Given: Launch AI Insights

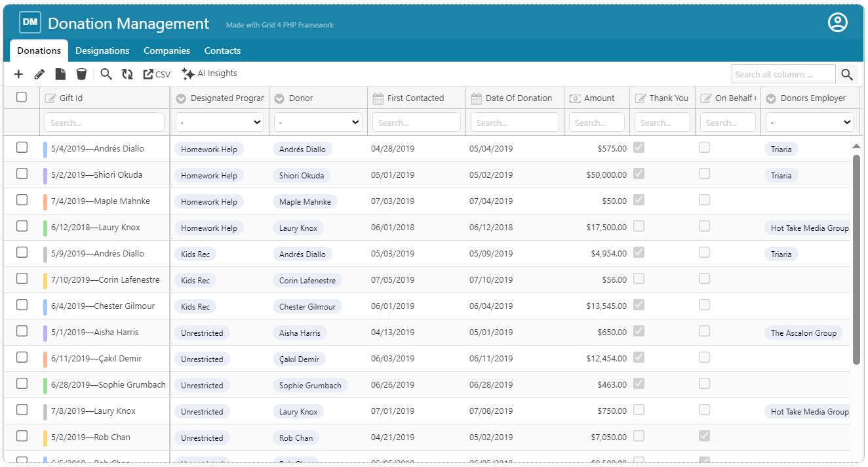Looking at the screenshot, I should (x=209, y=74).
